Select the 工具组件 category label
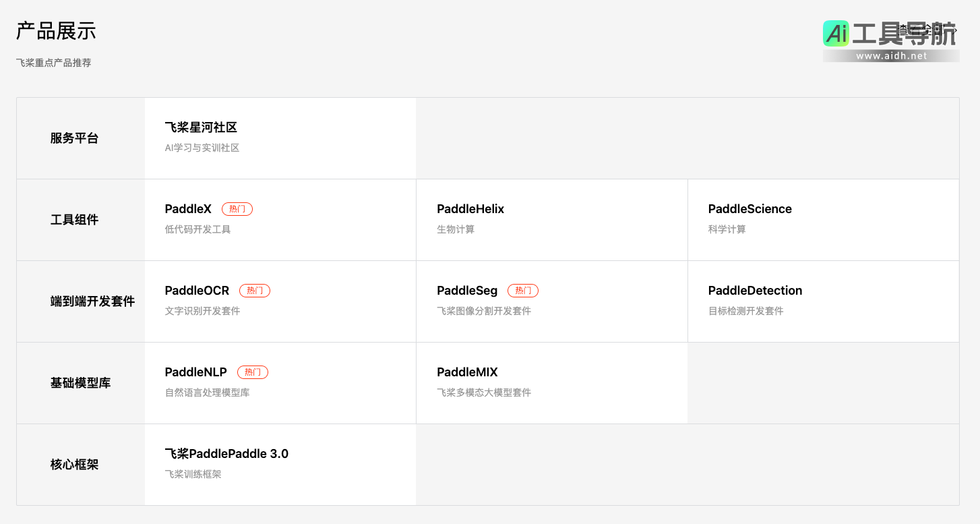The width and height of the screenshot is (980, 524). coord(74,220)
